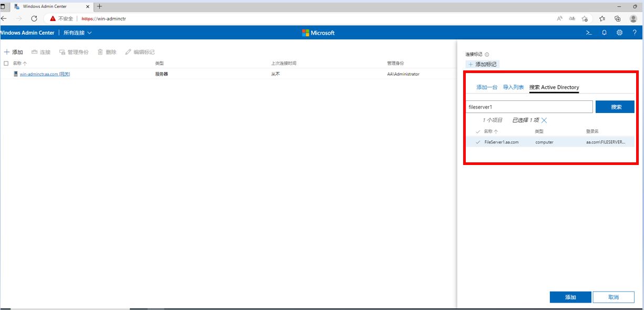Check the checkbox beside win-adminctr.aa.com
The image size is (644, 310).
(5, 74)
